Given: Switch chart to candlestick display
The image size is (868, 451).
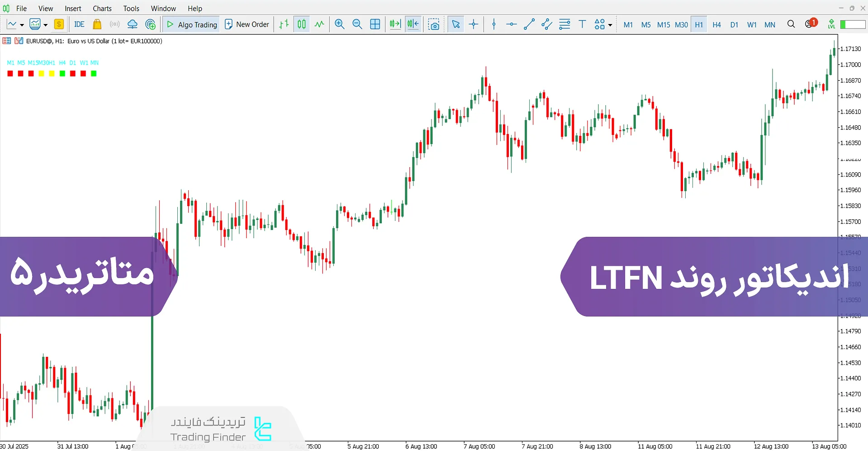Looking at the screenshot, I should (x=301, y=24).
